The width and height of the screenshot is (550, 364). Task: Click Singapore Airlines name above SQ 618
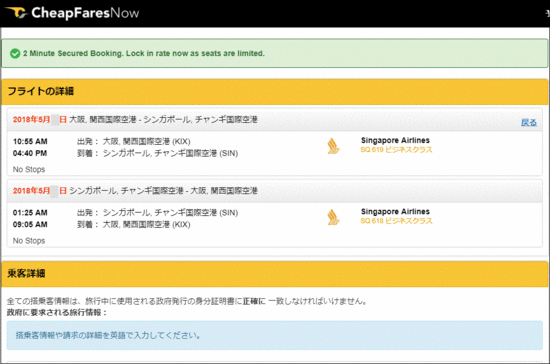click(x=395, y=211)
